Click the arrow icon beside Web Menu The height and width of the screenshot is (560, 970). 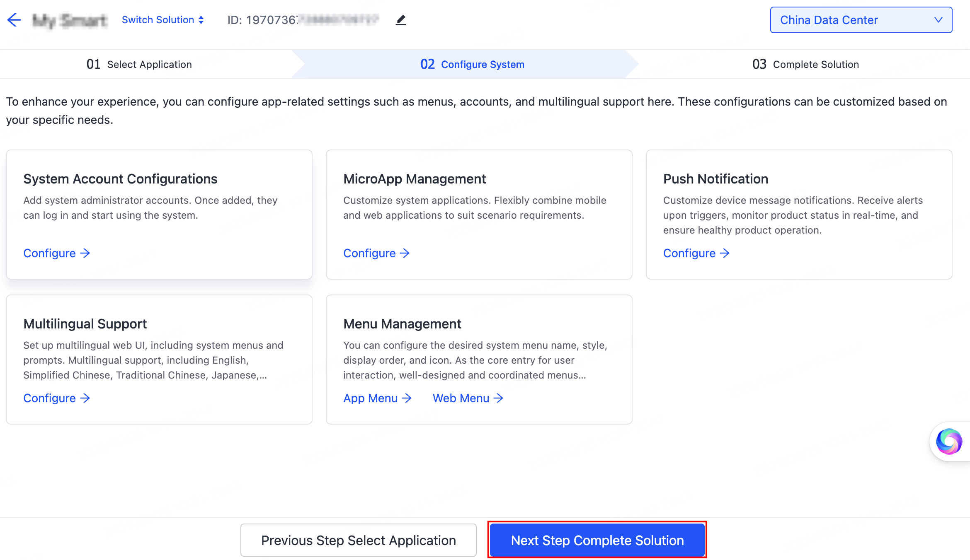498,398
